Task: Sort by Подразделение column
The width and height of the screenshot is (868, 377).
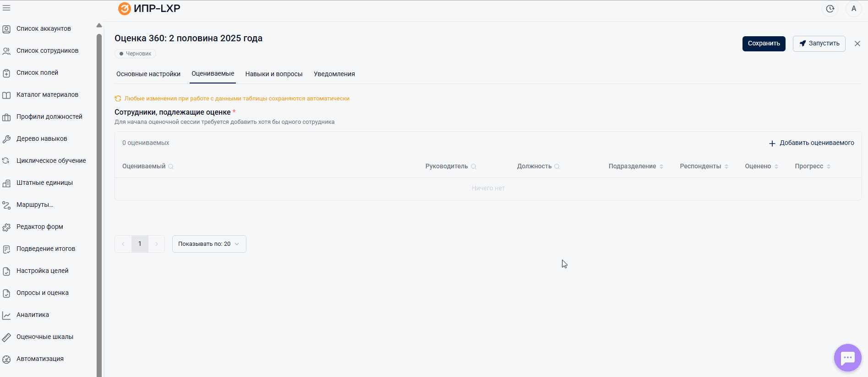Action: click(x=661, y=166)
